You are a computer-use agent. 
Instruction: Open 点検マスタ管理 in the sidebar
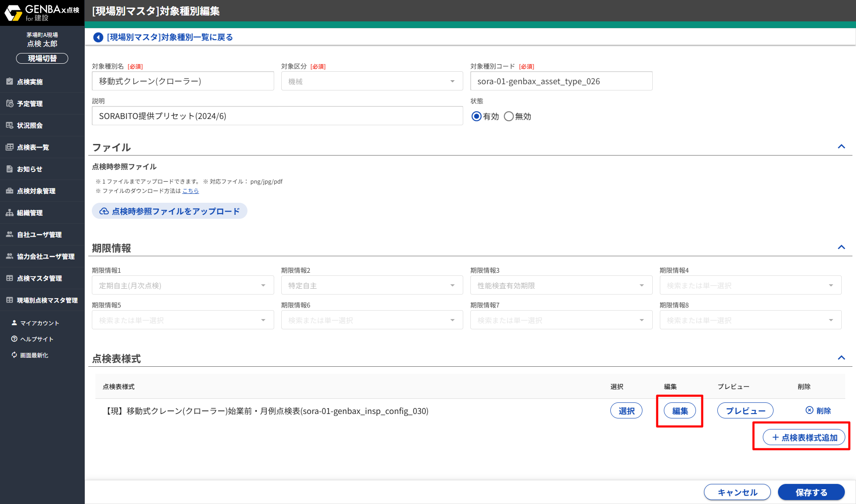tap(39, 278)
